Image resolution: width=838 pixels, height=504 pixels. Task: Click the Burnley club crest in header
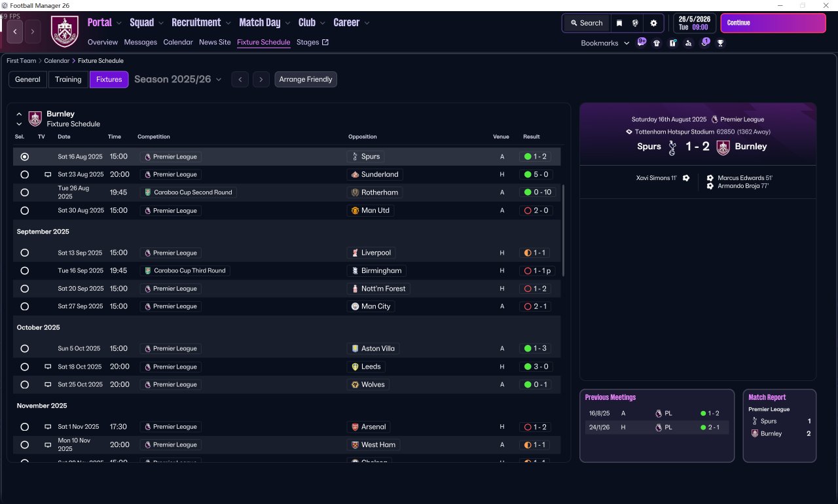tap(65, 31)
